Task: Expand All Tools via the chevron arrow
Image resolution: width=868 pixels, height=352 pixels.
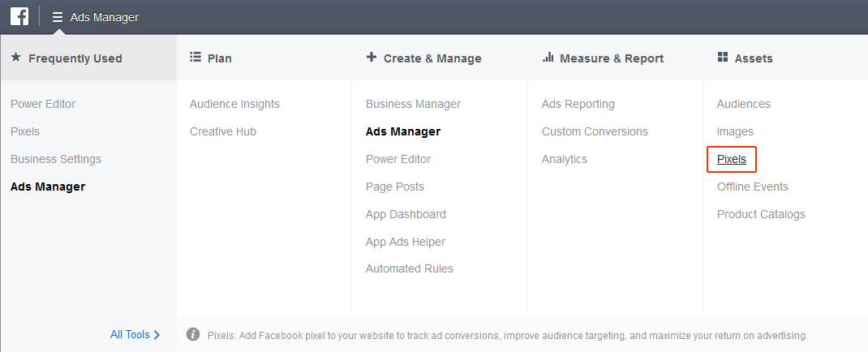Action: [157, 335]
